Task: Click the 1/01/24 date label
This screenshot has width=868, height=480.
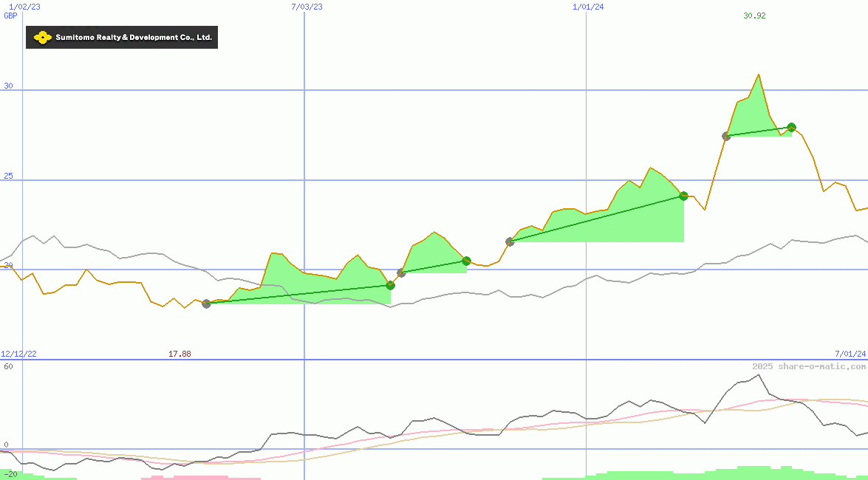Action: tap(584, 6)
